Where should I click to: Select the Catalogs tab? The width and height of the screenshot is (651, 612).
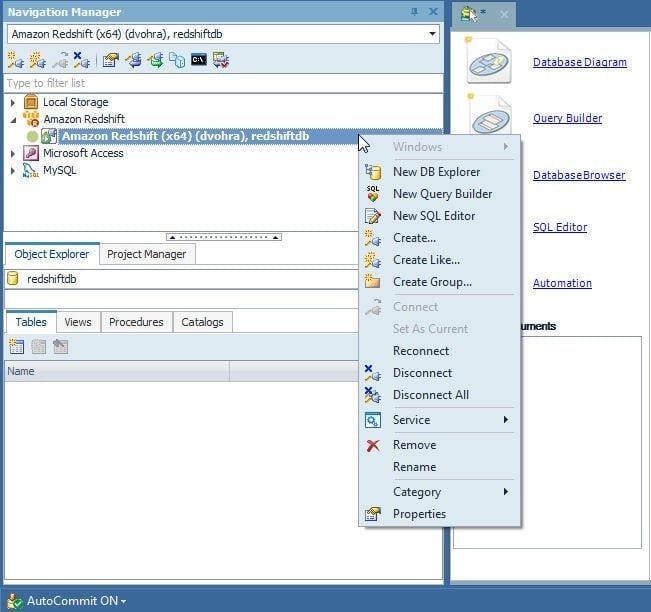202,322
